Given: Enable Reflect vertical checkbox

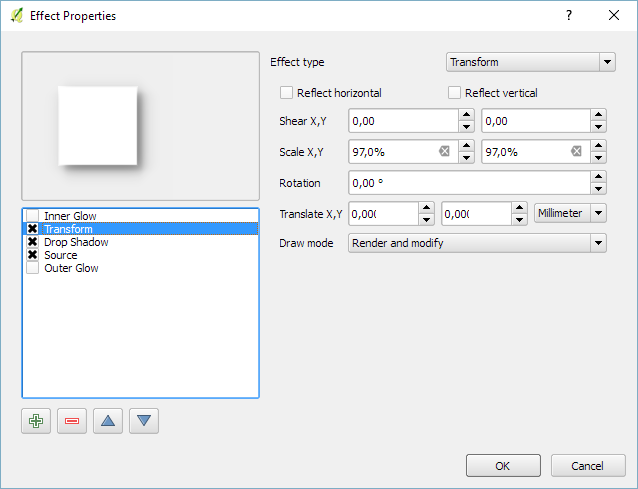Looking at the screenshot, I should 455,93.
